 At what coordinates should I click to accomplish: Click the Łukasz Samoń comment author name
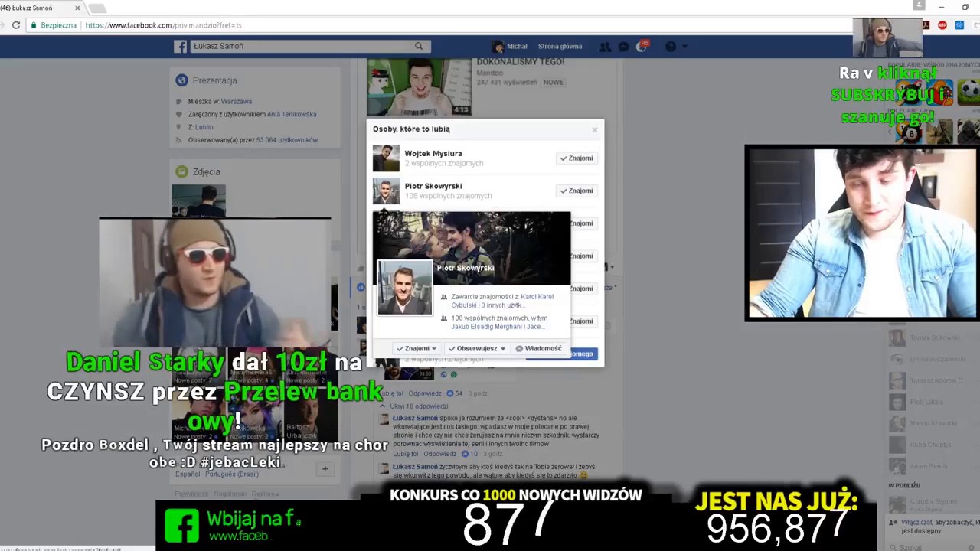pyautogui.click(x=415, y=419)
